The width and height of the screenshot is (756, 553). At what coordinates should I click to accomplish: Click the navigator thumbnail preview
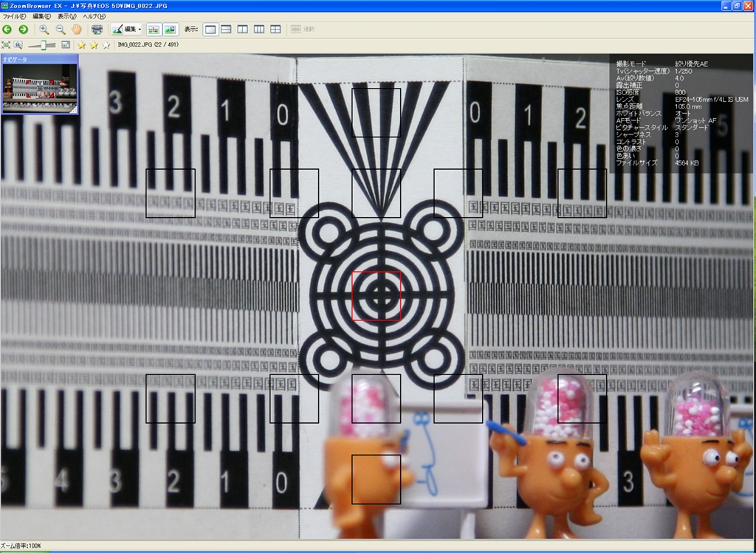tap(40, 88)
